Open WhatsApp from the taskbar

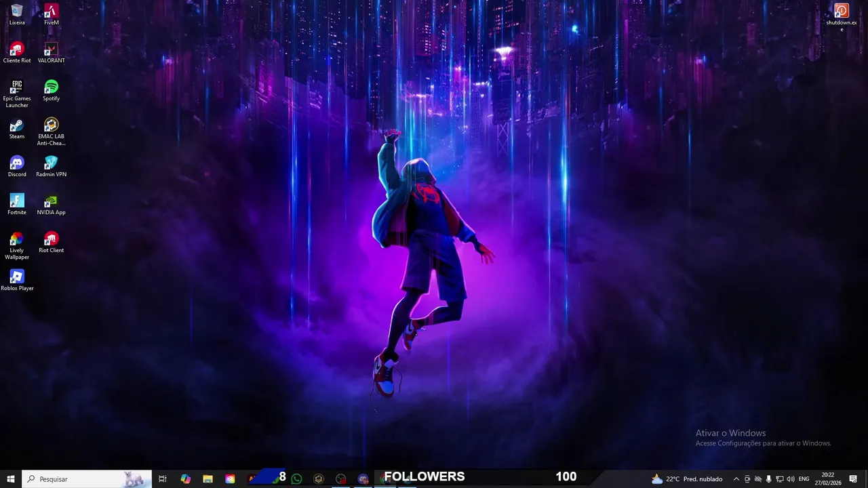pos(296,479)
